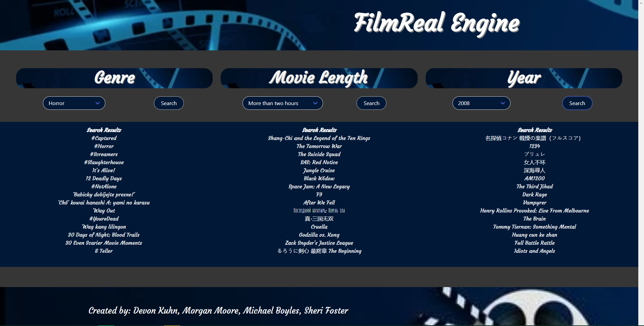
Task: Select '1234' in year results
Action: pyautogui.click(x=535, y=146)
